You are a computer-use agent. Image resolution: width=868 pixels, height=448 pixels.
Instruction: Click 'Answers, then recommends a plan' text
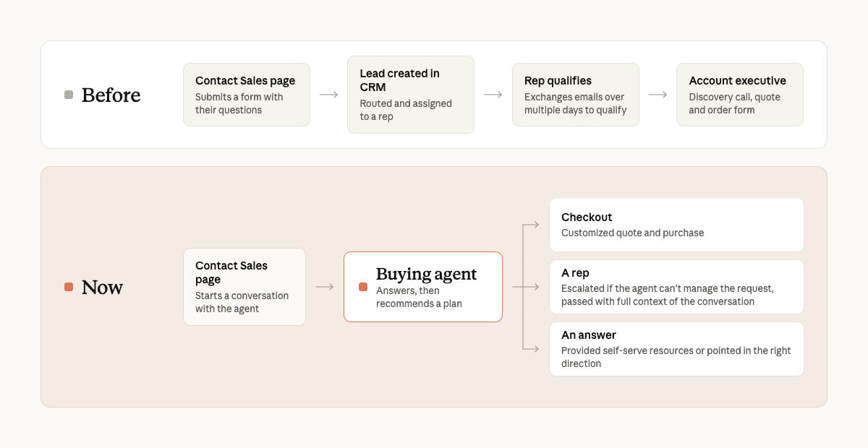419,297
